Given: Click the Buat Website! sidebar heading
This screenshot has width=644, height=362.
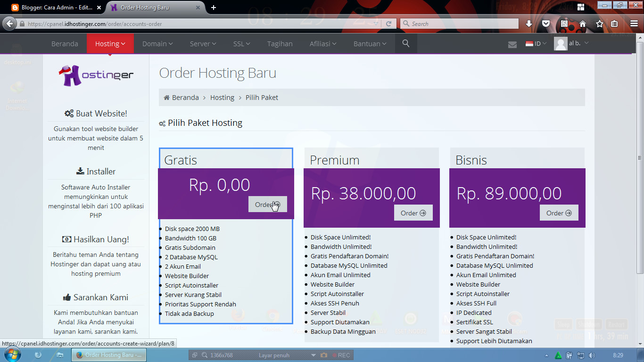Looking at the screenshot, I should [x=96, y=114].
